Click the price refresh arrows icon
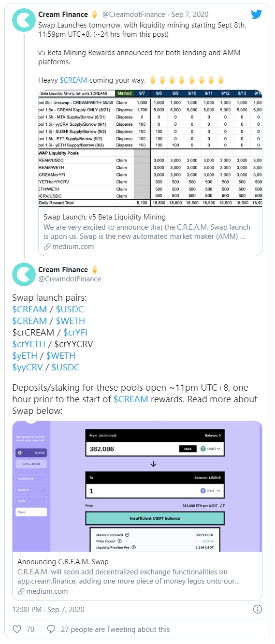Screen dimensions: 275x644 coord(222,505)
